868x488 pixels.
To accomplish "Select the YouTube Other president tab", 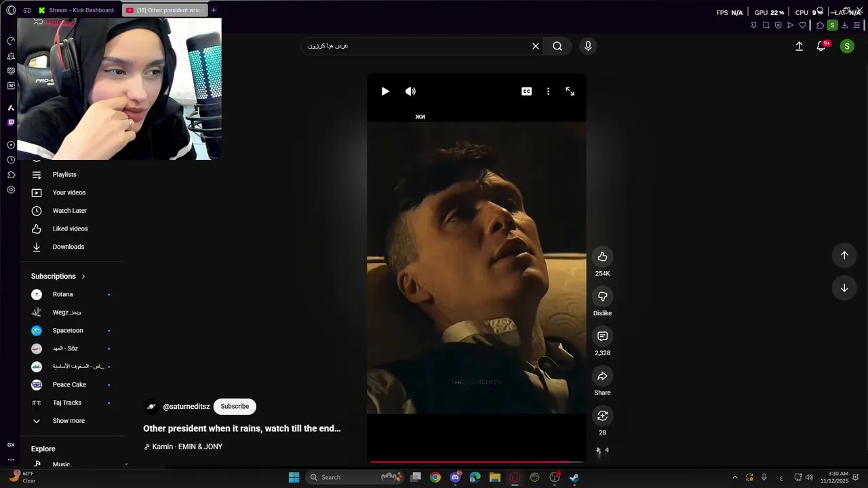I will [165, 10].
